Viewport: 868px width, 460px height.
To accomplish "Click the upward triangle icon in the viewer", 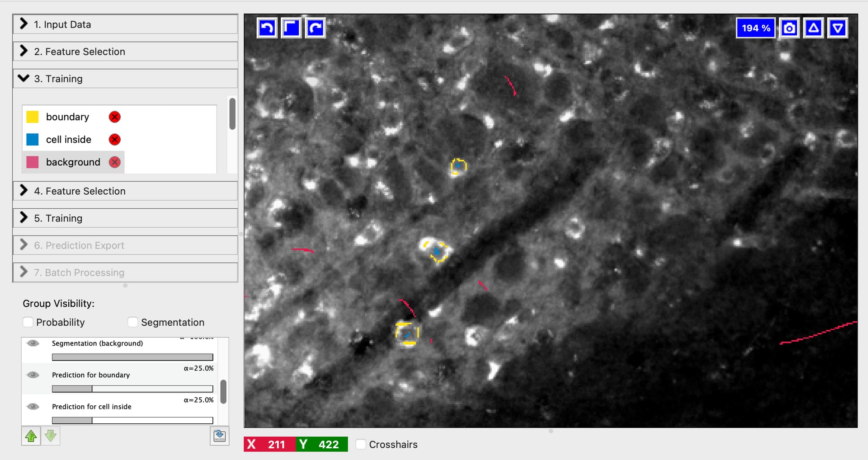I will (814, 28).
